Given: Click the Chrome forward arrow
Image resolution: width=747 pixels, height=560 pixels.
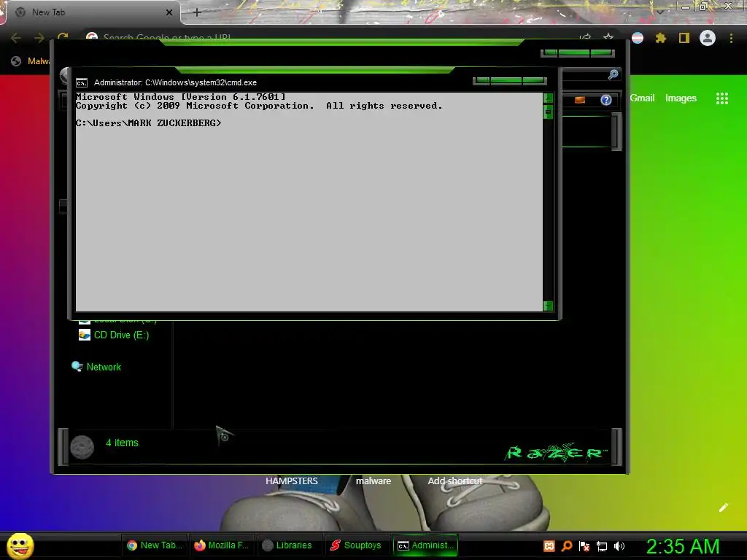Looking at the screenshot, I should (39, 38).
